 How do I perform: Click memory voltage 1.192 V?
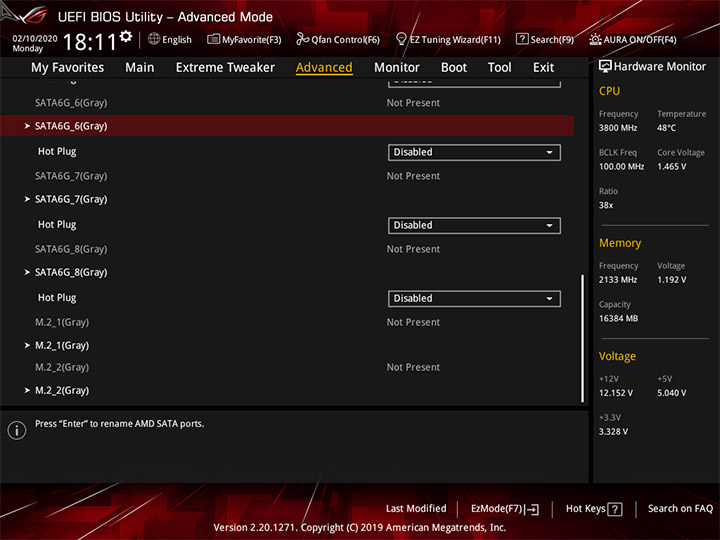click(671, 280)
